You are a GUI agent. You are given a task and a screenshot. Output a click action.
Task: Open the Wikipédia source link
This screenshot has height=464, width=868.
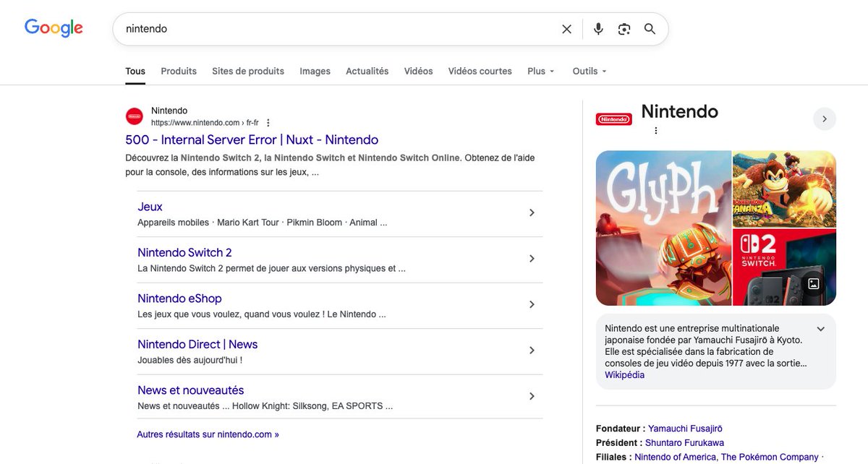point(625,375)
